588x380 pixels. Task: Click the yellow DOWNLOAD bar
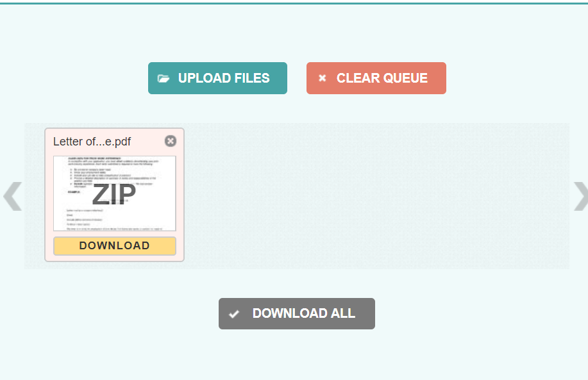click(x=114, y=245)
